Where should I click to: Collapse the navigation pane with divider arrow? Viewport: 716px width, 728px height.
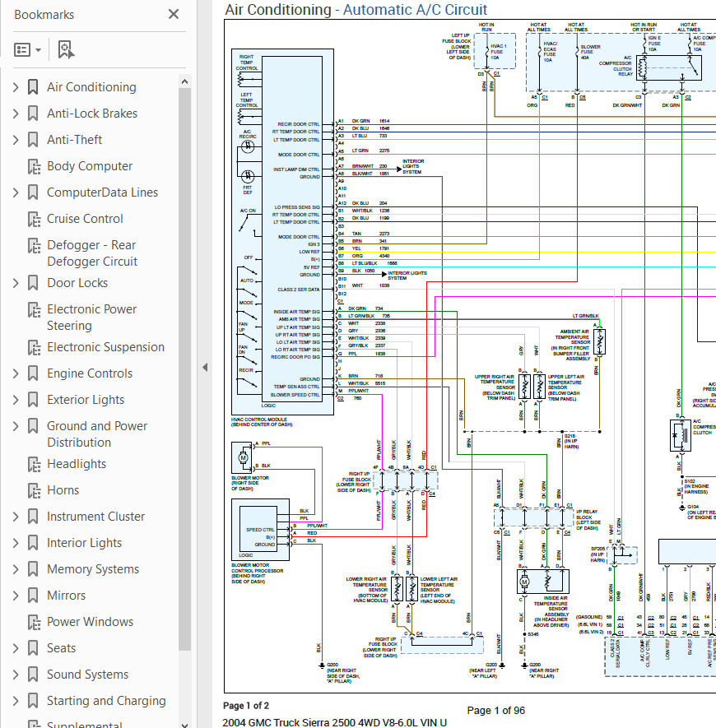coord(205,367)
